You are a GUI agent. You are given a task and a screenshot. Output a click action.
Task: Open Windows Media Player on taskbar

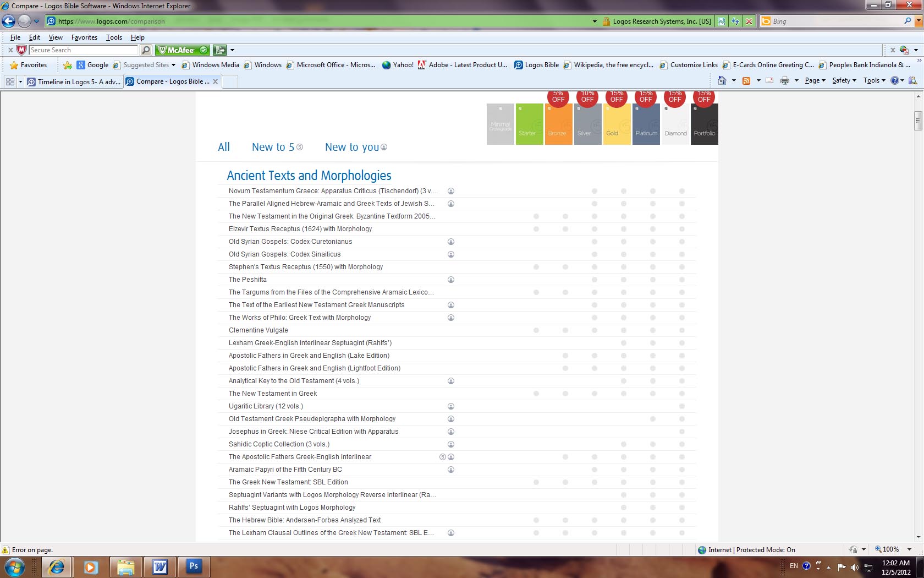click(x=91, y=566)
